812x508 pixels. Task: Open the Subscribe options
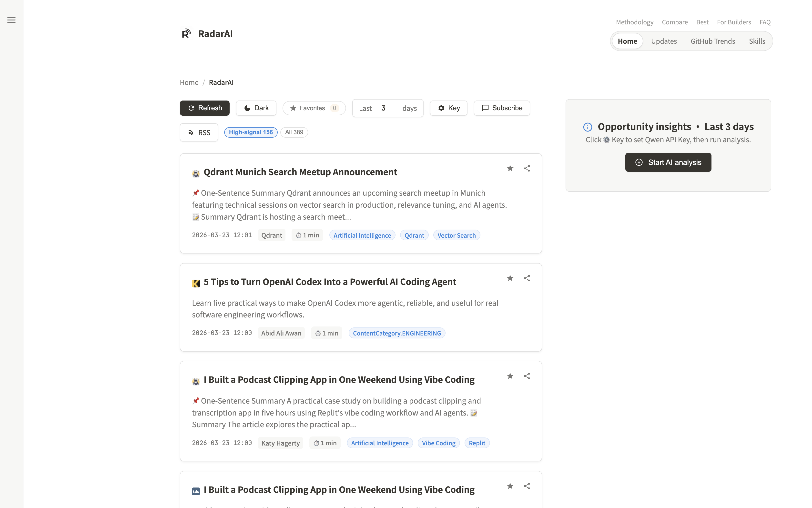pos(502,108)
